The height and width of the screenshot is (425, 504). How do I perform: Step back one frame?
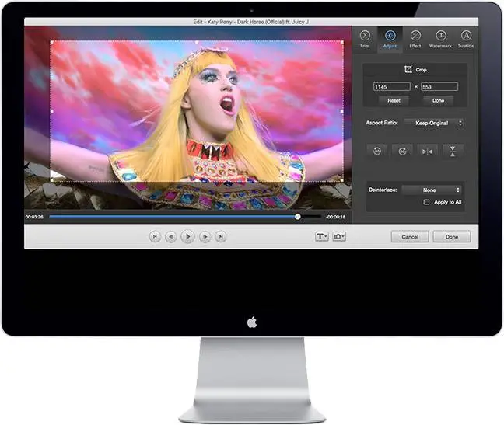click(x=170, y=237)
